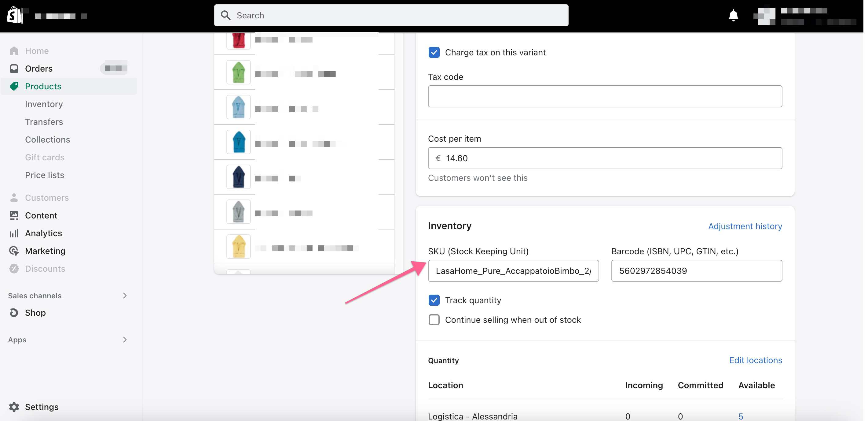Image resolution: width=868 pixels, height=421 pixels.
Task: Click the Marketing section icon
Action: [x=15, y=251]
